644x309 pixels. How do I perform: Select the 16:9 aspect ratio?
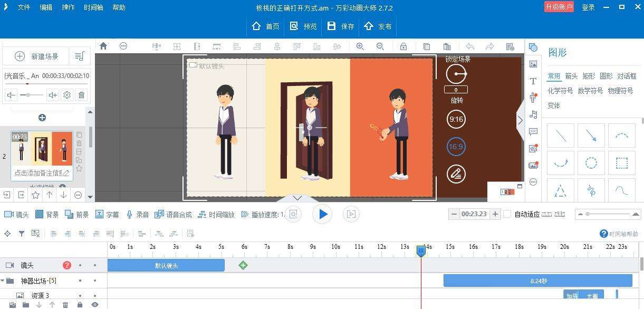pyautogui.click(x=456, y=147)
